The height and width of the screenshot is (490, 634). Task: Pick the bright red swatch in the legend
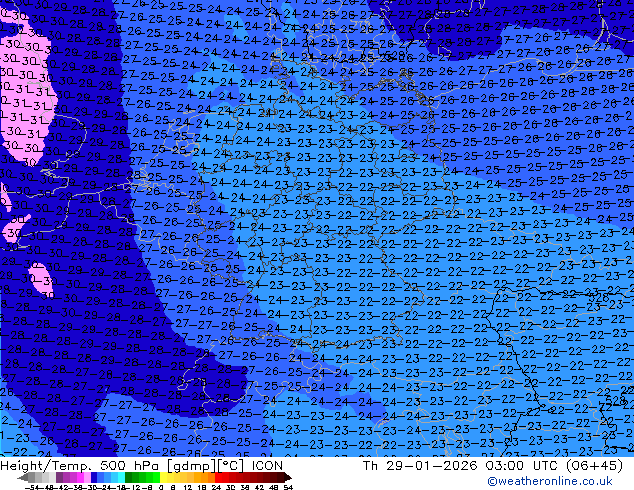[218, 477]
